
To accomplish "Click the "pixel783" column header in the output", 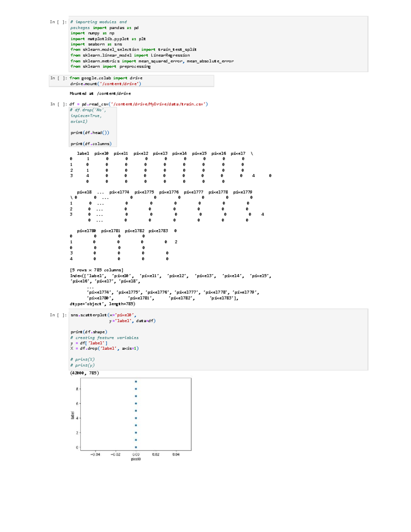I will [158, 231].
